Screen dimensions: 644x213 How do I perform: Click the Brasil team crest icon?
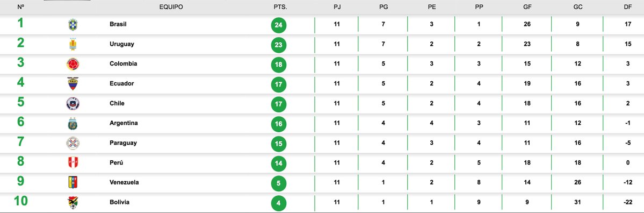tap(73, 25)
